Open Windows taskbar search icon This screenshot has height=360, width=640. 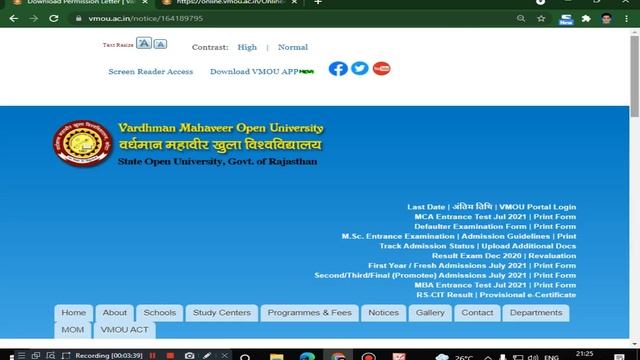(x=245, y=357)
